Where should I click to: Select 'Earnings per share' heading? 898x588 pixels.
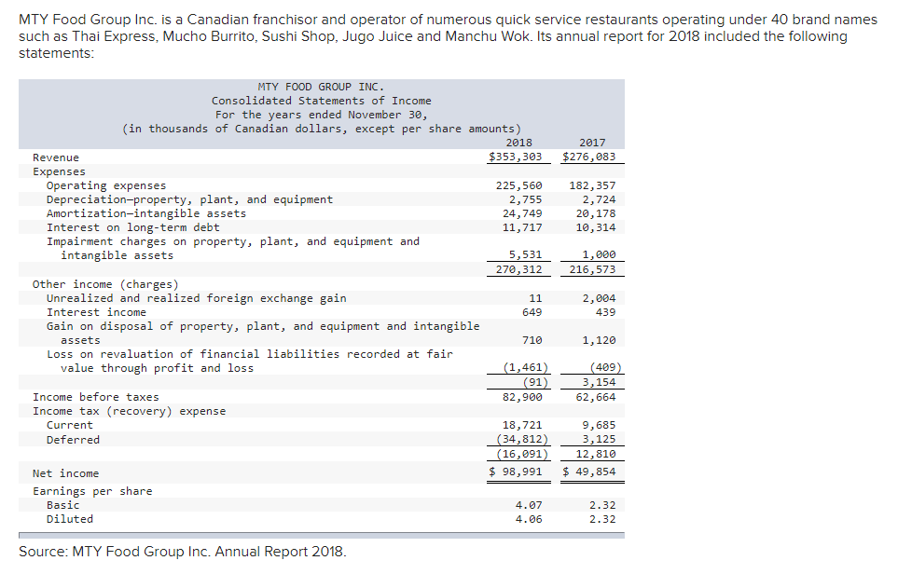92,491
